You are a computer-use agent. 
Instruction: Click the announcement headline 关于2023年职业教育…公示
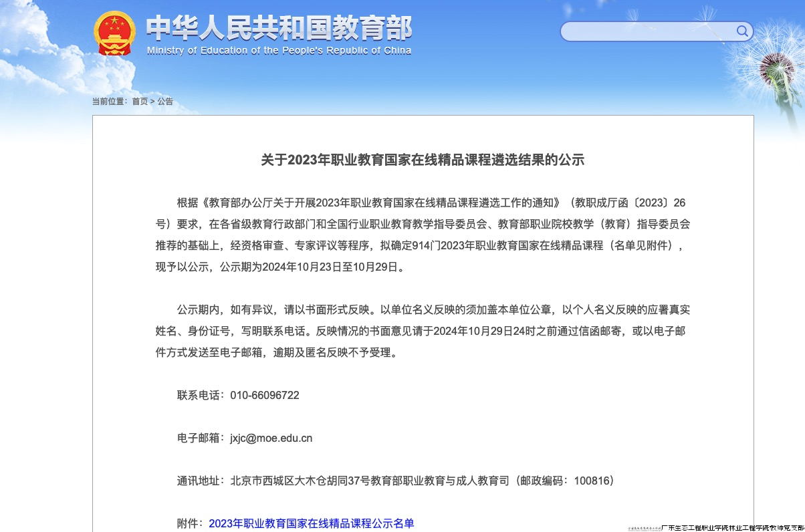pos(423,160)
